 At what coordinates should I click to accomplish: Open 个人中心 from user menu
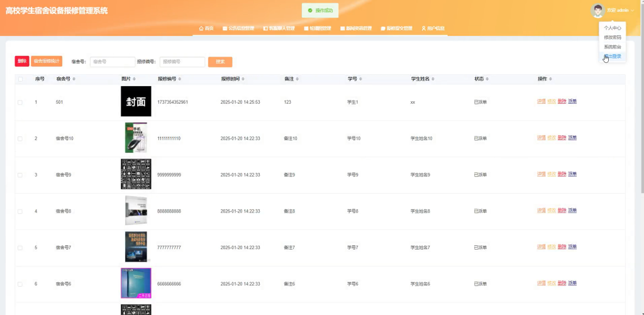[613, 28]
